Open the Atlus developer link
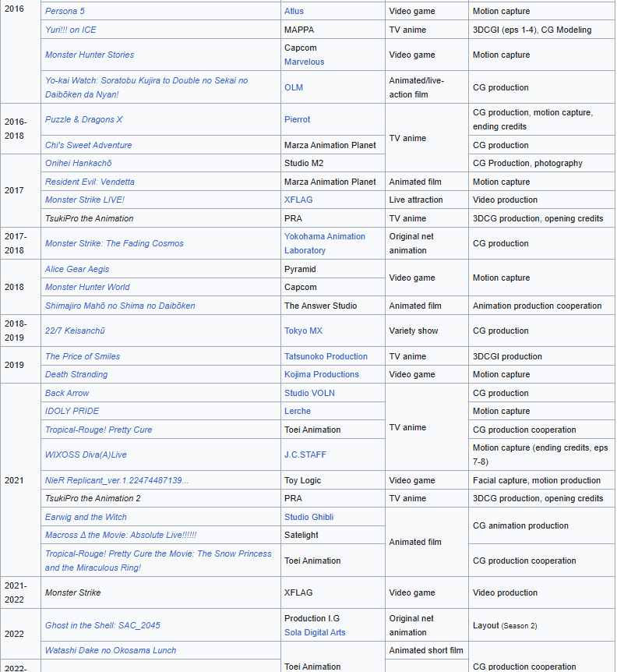The width and height of the screenshot is (617, 672). click(x=294, y=11)
